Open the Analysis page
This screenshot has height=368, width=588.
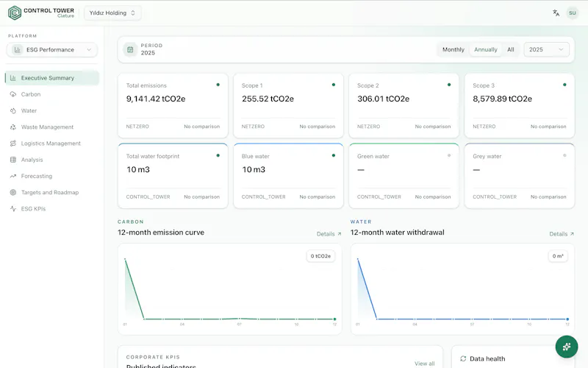pos(52,160)
